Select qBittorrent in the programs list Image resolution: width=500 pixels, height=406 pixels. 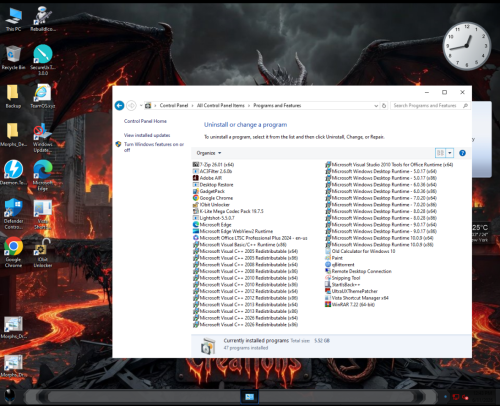[x=340, y=265]
